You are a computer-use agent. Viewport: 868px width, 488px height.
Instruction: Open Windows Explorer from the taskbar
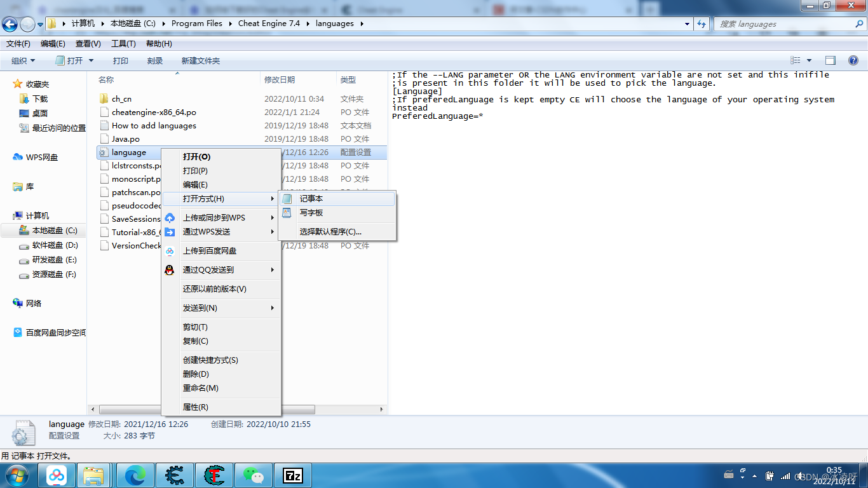click(94, 475)
